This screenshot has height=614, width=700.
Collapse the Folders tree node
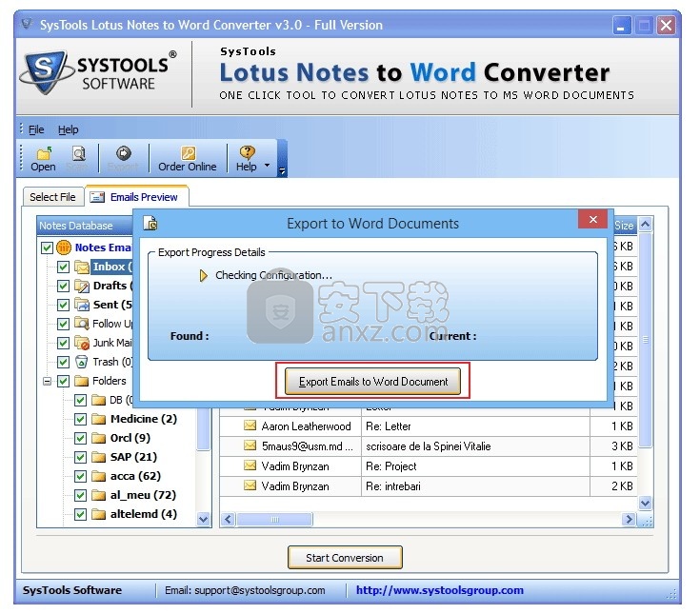click(x=47, y=382)
